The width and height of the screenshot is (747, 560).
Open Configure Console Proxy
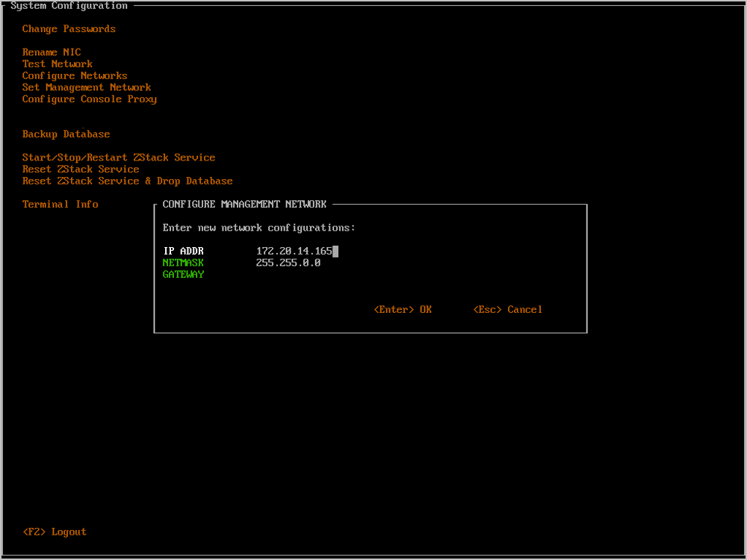tap(90, 99)
